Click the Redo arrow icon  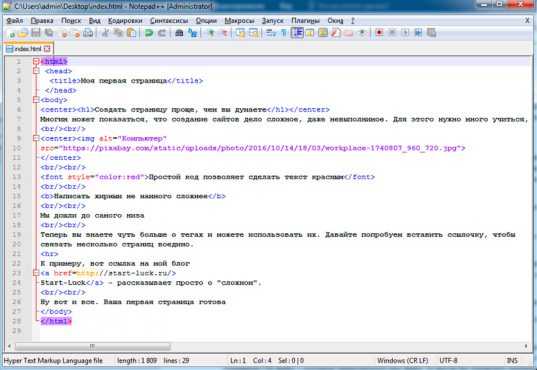(162, 33)
